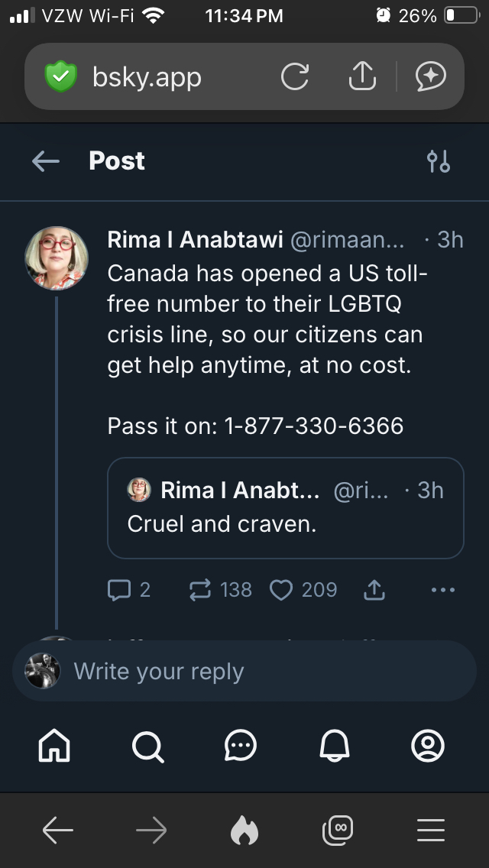
Task: Open the post's three-dot options menu
Action: pyautogui.click(x=443, y=589)
